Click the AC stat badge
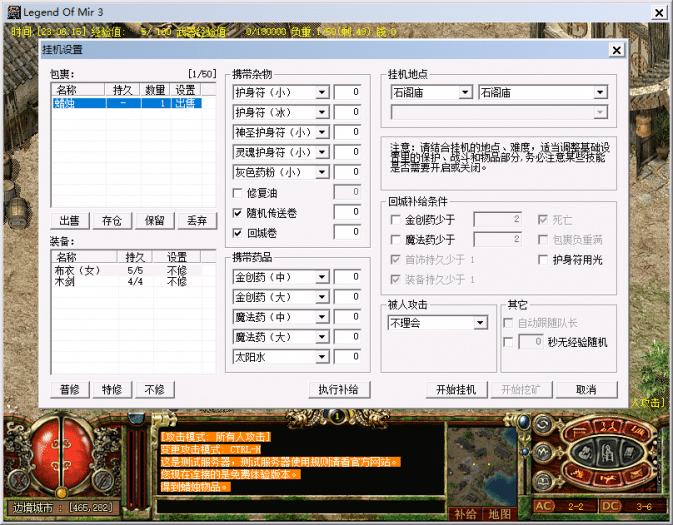 (x=545, y=506)
